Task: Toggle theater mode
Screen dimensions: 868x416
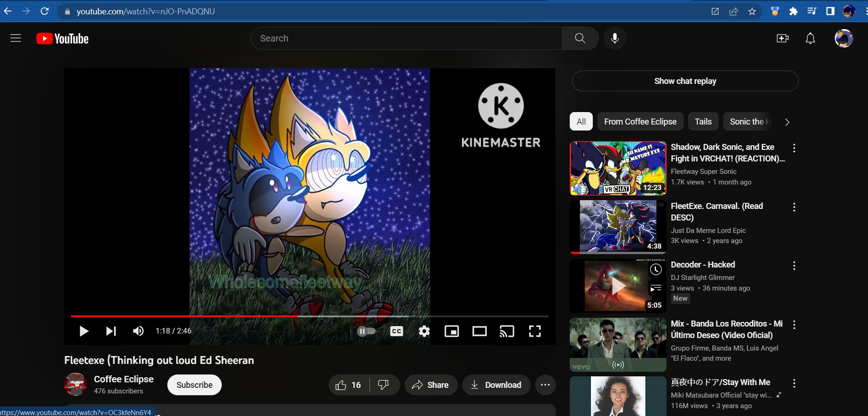Action: (x=479, y=331)
